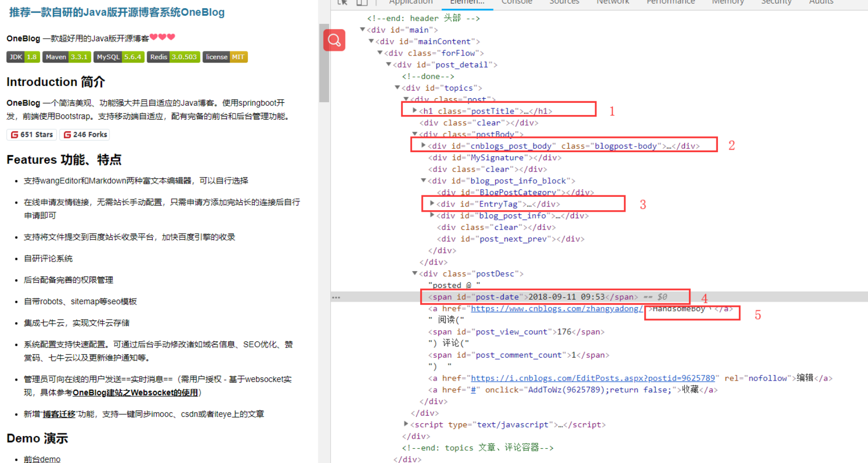The image size is (868, 463).
Task: Click the page's vertical scrollbar thumb
Action: click(324, 63)
